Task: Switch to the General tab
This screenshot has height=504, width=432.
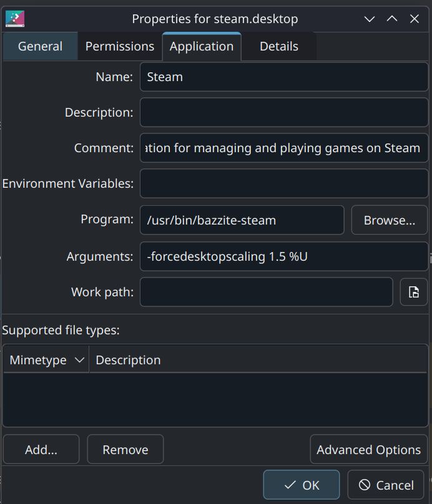Action: [x=40, y=46]
